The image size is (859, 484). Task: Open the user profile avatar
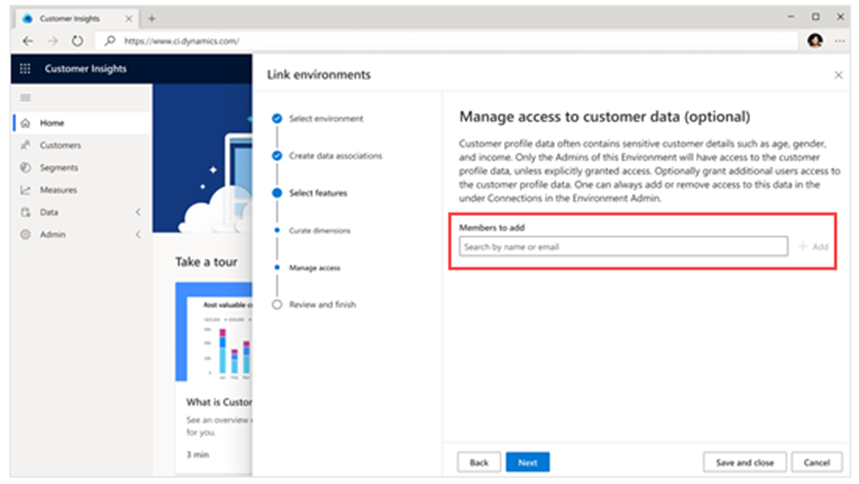point(815,41)
